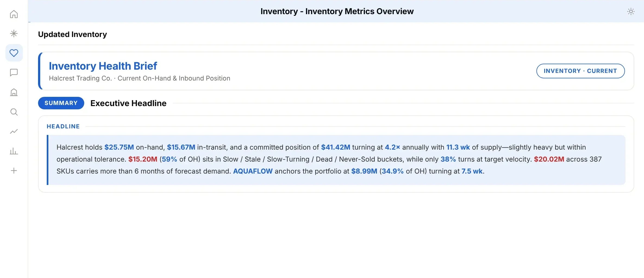Click the $25.75M on-hand value
This screenshot has height=278, width=644.
[119, 147]
